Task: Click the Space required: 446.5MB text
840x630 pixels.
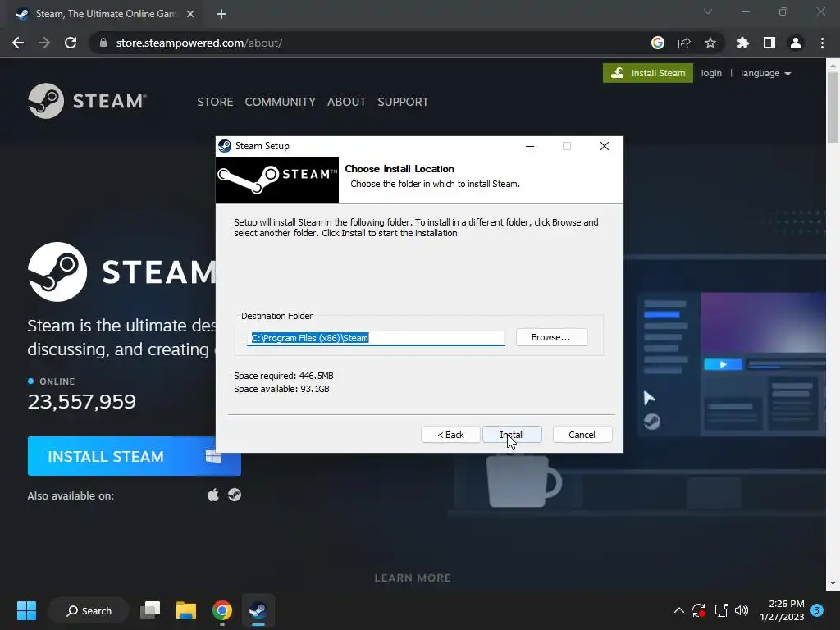Action: coord(283,376)
